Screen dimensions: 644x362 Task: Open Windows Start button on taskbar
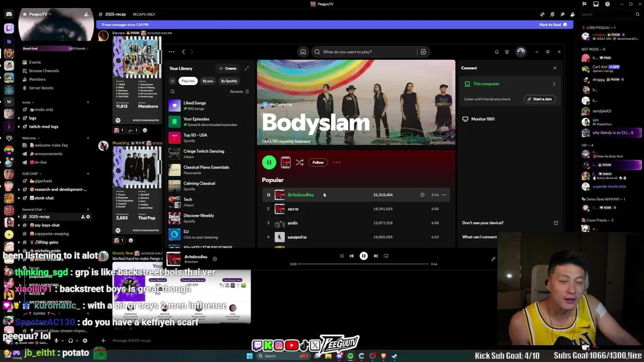249,356
